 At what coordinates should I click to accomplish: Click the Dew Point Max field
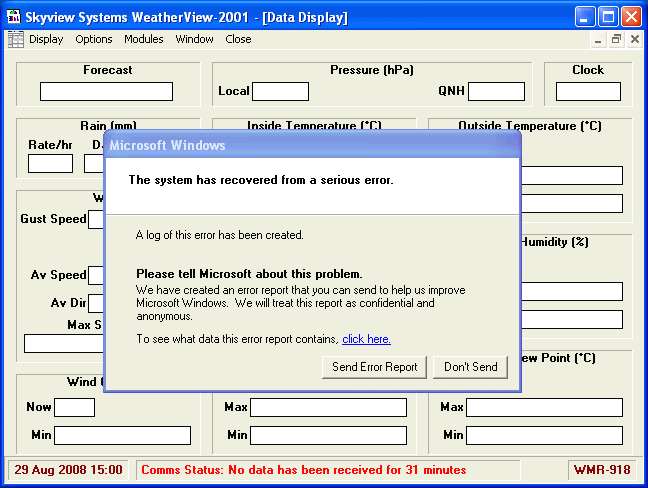pos(544,407)
